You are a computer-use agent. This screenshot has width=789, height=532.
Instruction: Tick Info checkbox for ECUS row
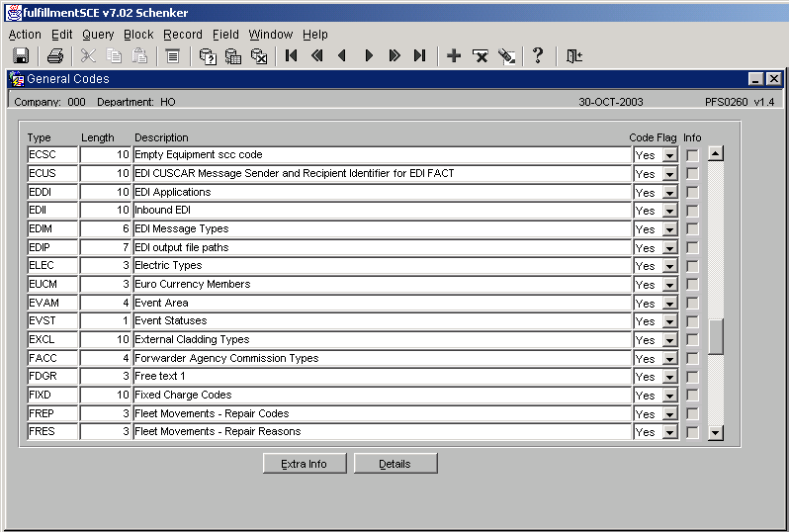[692, 174]
